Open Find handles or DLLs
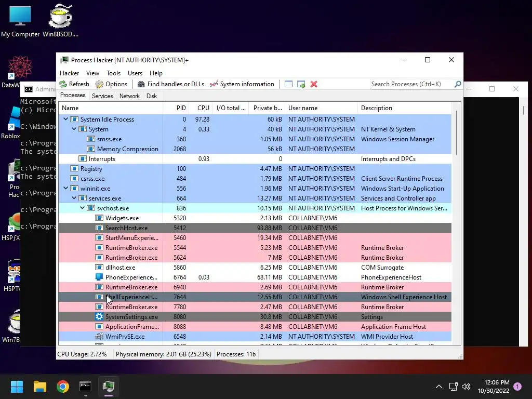Screen dimensions: 532x399 tap(170, 84)
